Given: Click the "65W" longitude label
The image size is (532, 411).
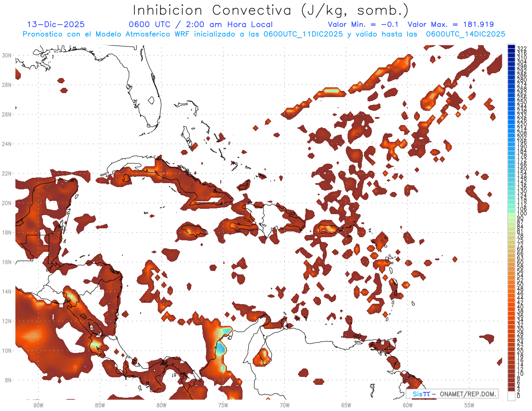Looking at the screenshot, I should [x=346, y=405].
